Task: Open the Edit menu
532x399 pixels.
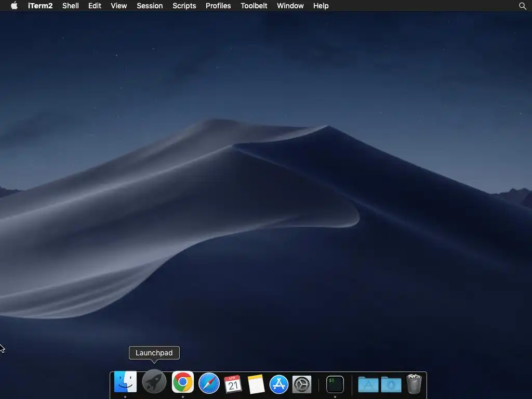Action: tap(95, 6)
